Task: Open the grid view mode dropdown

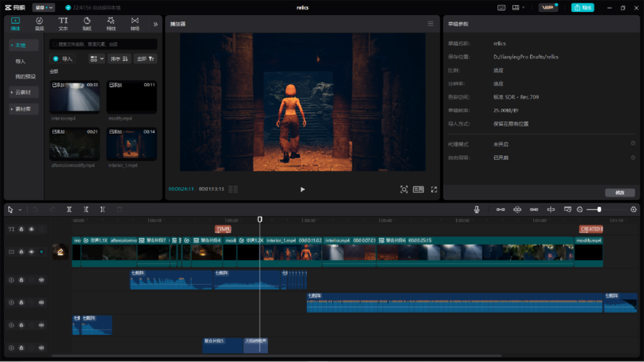Action: (96, 58)
